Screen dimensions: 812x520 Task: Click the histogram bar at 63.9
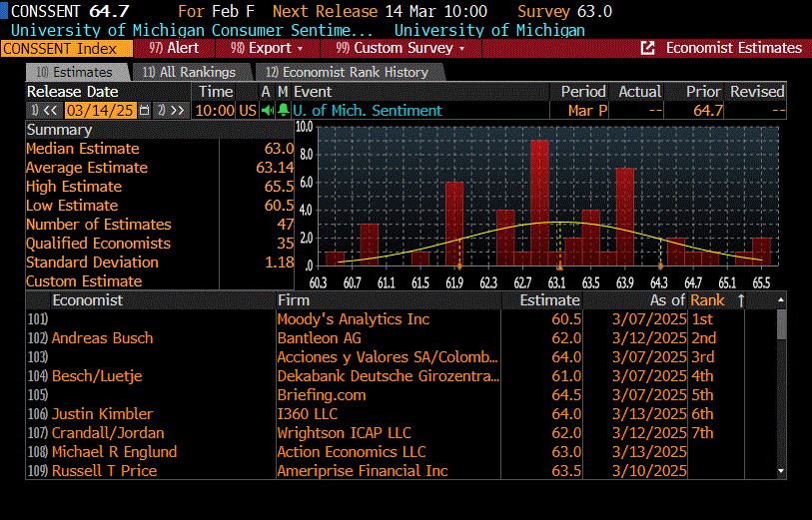(x=625, y=217)
